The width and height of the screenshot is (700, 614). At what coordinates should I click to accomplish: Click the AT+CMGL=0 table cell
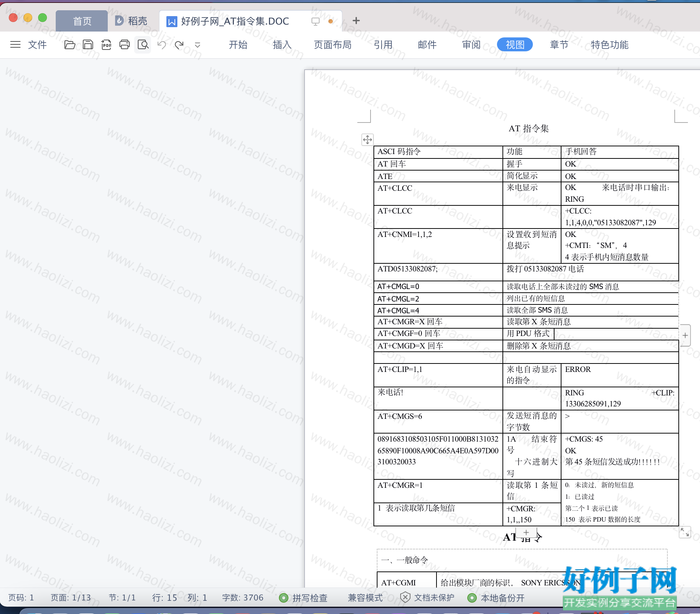tap(438, 286)
